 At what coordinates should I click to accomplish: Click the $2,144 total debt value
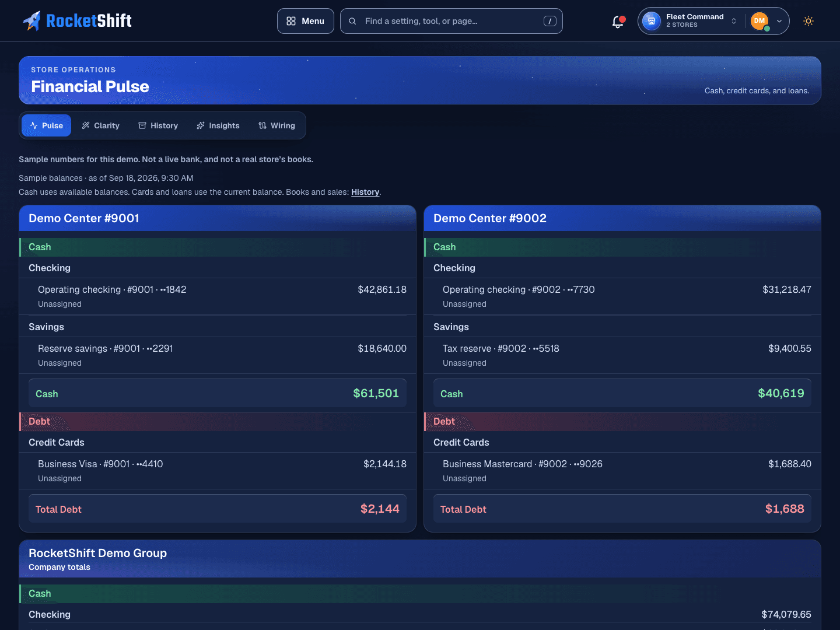(380, 509)
